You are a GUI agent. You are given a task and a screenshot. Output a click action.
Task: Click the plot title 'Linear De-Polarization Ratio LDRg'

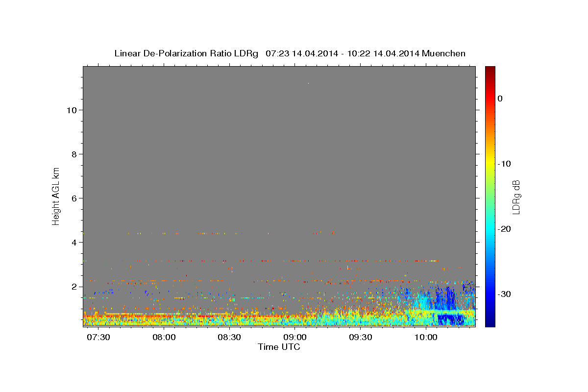186,53
